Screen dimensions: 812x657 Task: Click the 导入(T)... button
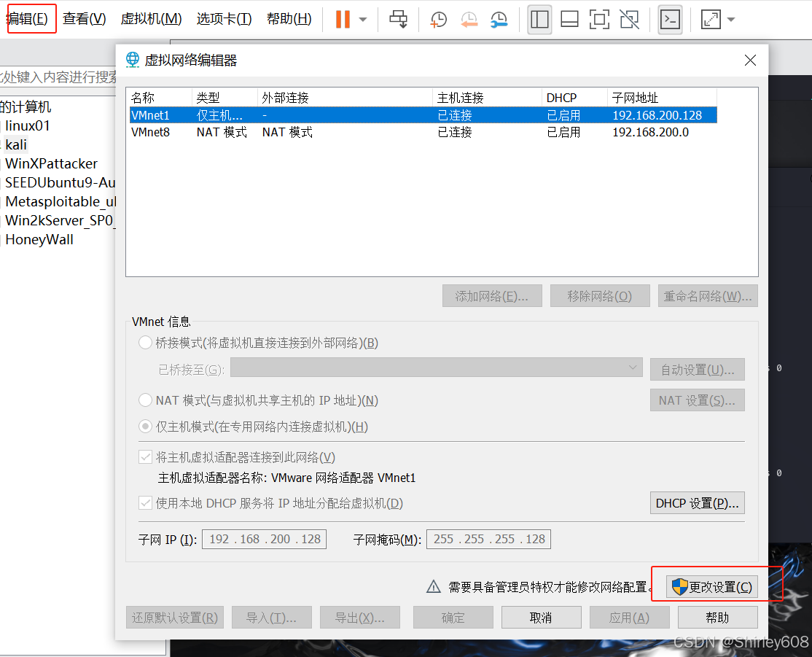(272, 617)
